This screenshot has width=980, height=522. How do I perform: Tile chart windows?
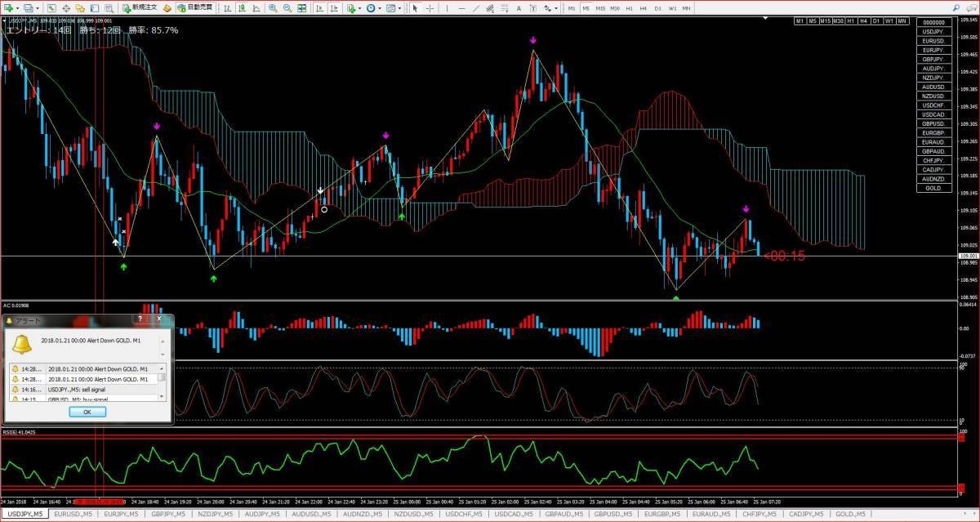302,7
